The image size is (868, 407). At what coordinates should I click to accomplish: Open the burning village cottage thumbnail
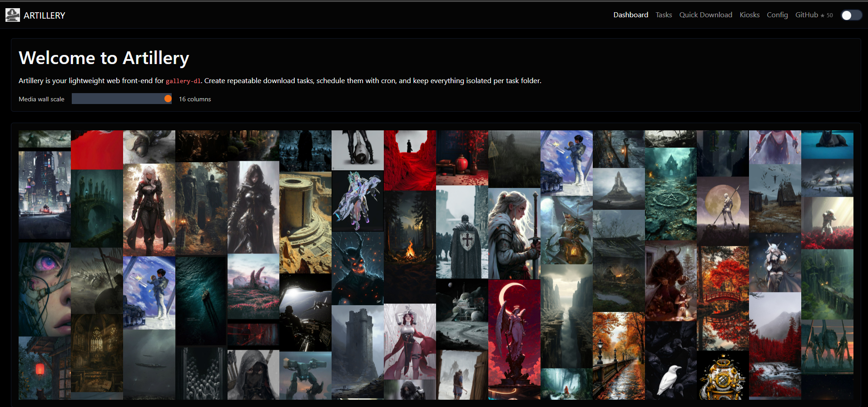(619, 261)
